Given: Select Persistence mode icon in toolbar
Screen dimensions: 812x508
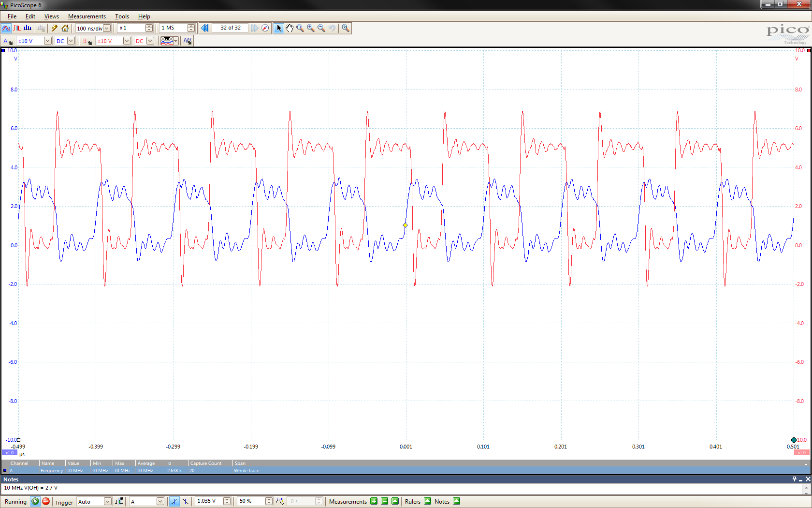Looking at the screenshot, I should point(17,28).
